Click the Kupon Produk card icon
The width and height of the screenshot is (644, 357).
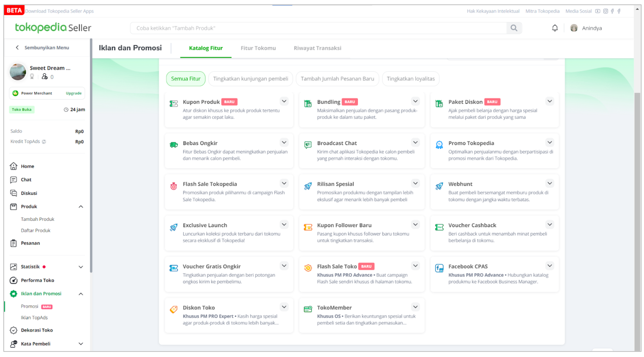(x=174, y=104)
